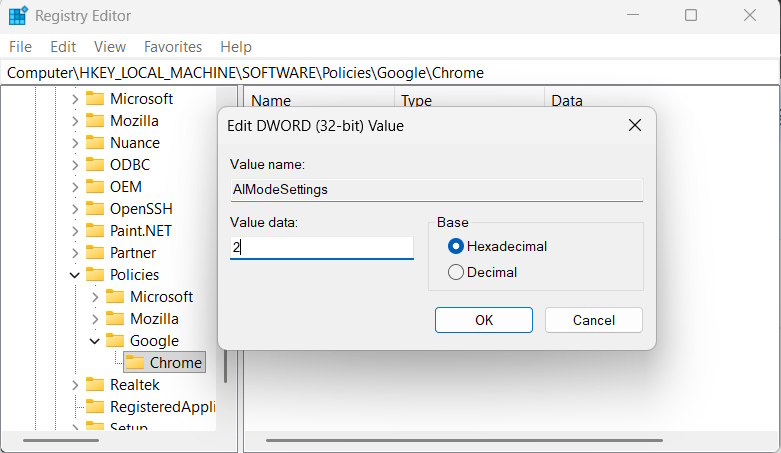Open the Edit menu
781x453 pixels.
63,47
